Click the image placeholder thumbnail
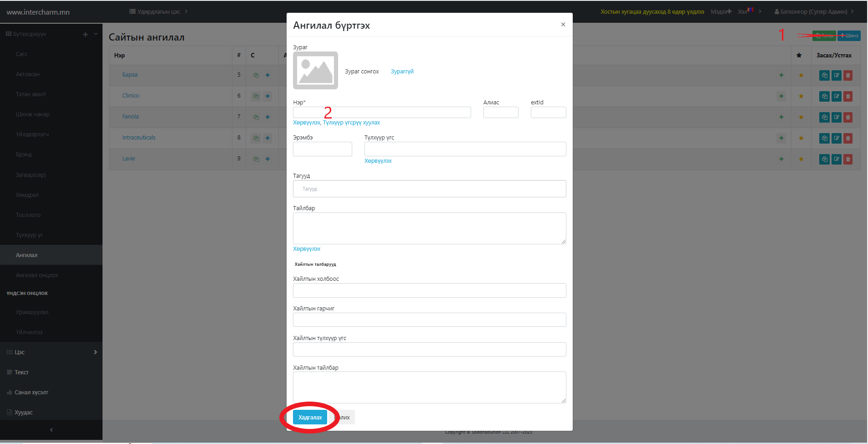The image size is (868, 444). pyautogui.click(x=315, y=71)
